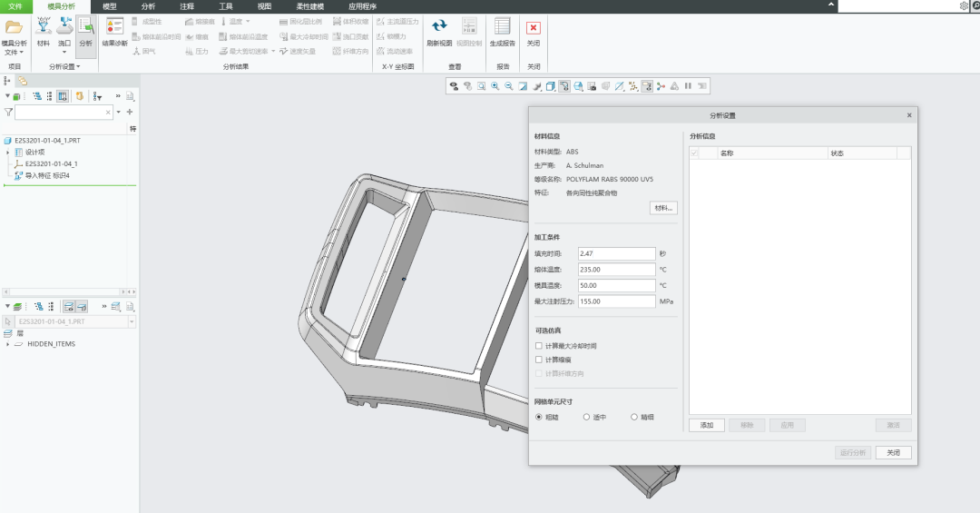
Task: Switch to the 柔性建模 ribbon tab
Action: (309, 6)
